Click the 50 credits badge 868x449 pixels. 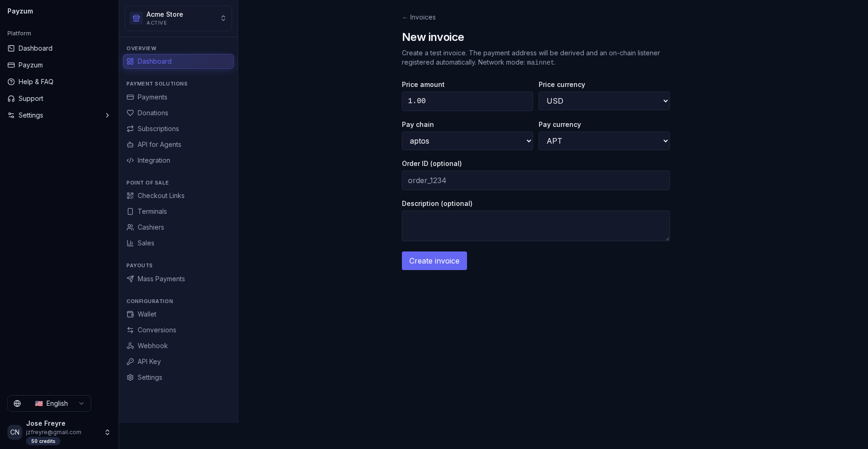click(x=43, y=441)
